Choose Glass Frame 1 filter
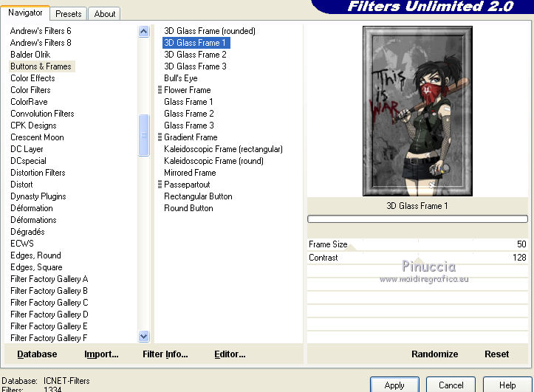The width and height of the screenshot is (534, 392). [x=188, y=102]
